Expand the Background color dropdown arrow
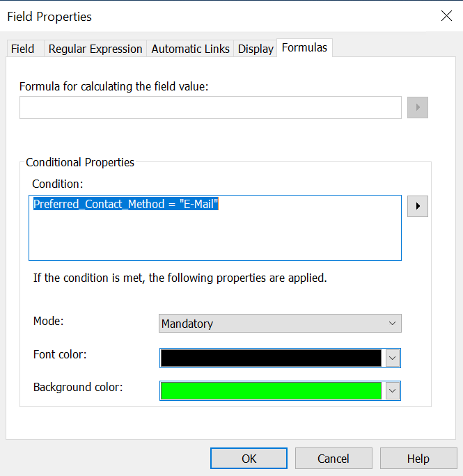Viewport: 463px width, 476px height. 393,390
